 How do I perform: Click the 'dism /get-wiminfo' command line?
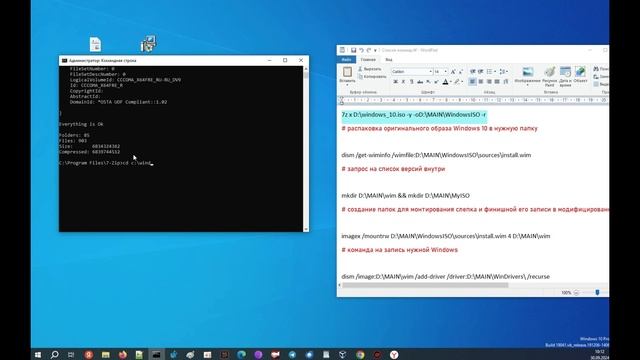(x=436, y=155)
